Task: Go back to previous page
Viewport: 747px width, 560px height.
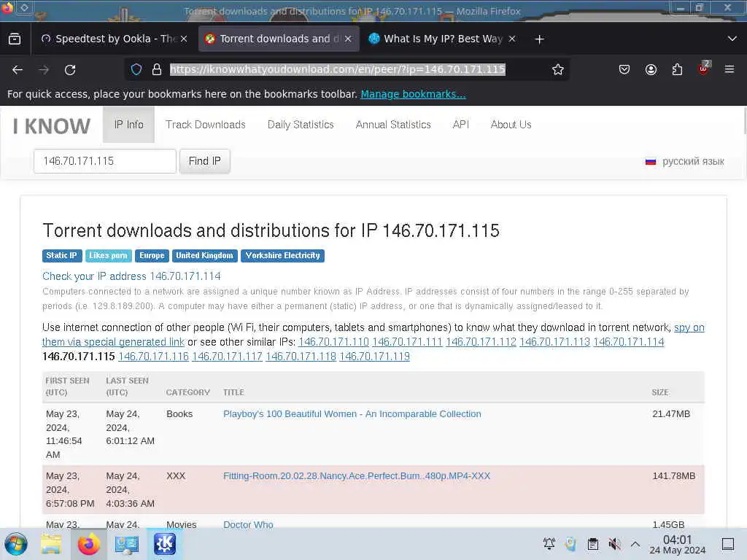Action: coord(18,70)
